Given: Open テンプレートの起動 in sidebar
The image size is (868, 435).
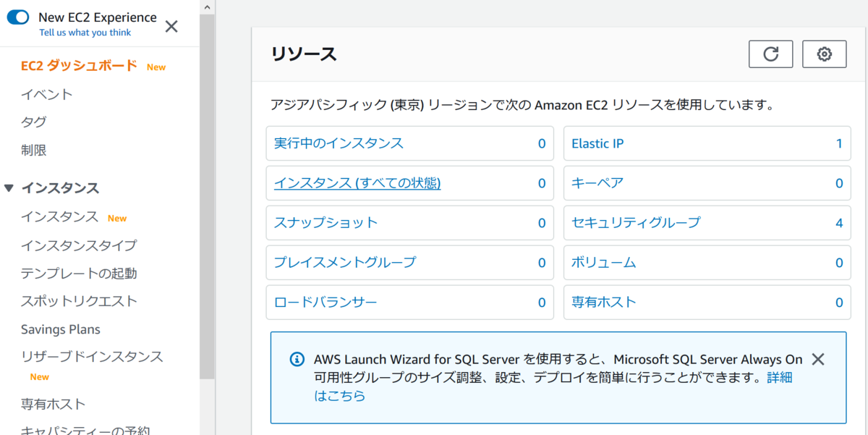Looking at the screenshot, I should pyautogui.click(x=79, y=274).
